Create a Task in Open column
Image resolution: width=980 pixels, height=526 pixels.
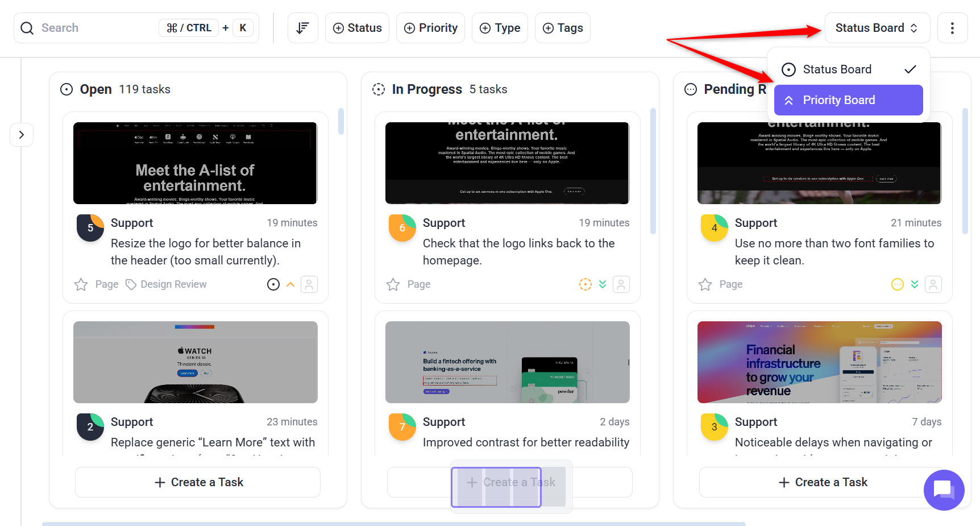coord(198,482)
